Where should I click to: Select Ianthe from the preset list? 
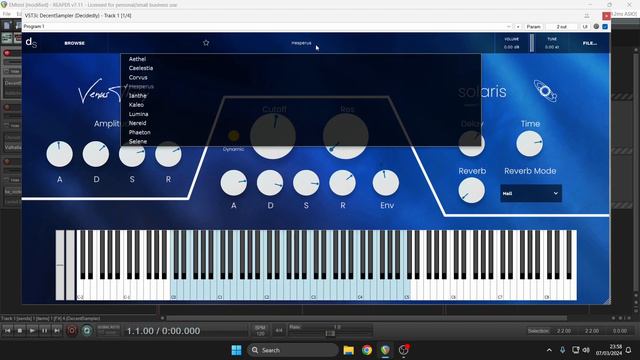pyautogui.click(x=138, y=96)
